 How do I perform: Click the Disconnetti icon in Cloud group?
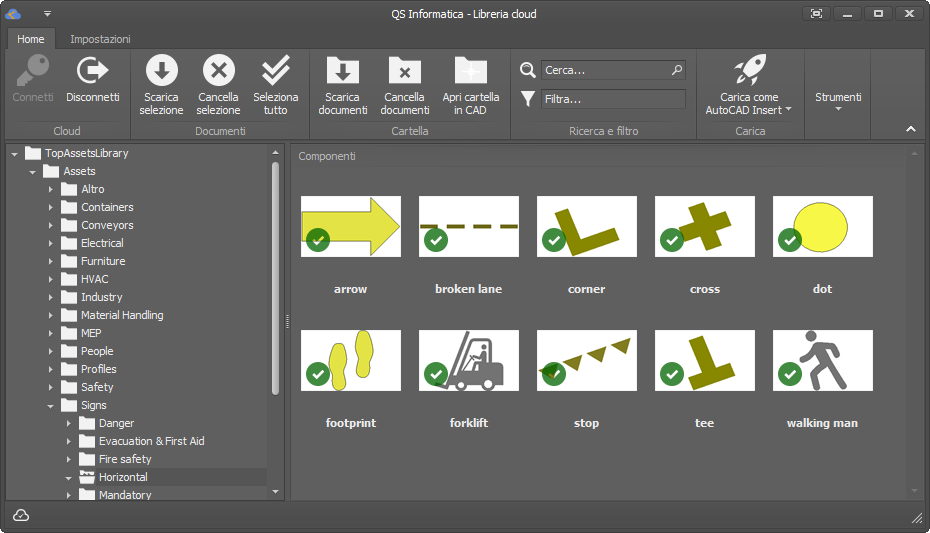click(92, 71)
